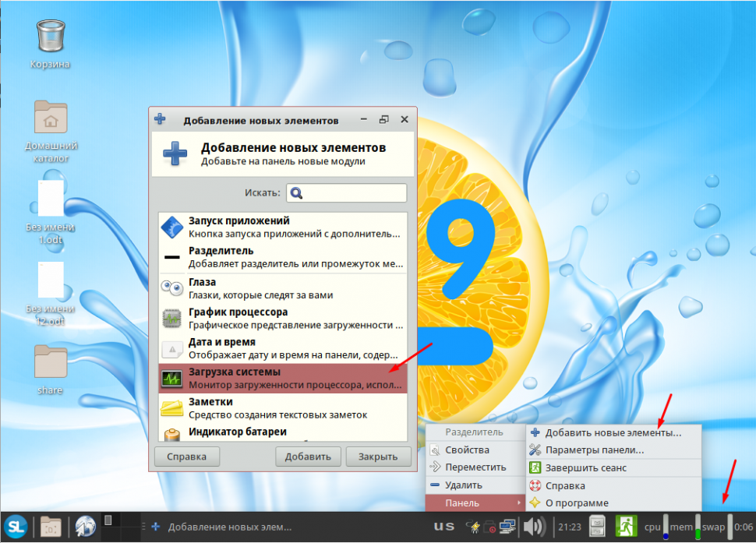Viewport: 756px width, 543px height.
Task: Switch the 'us' keyboard layout indicator
Action: [x=444, y=527]
